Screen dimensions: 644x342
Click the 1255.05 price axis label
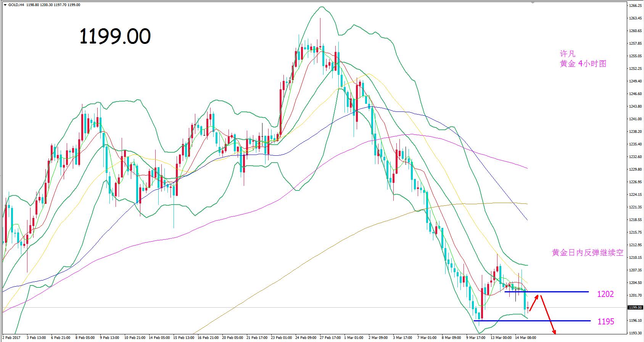pyautogui.click(x=636, y=56)
